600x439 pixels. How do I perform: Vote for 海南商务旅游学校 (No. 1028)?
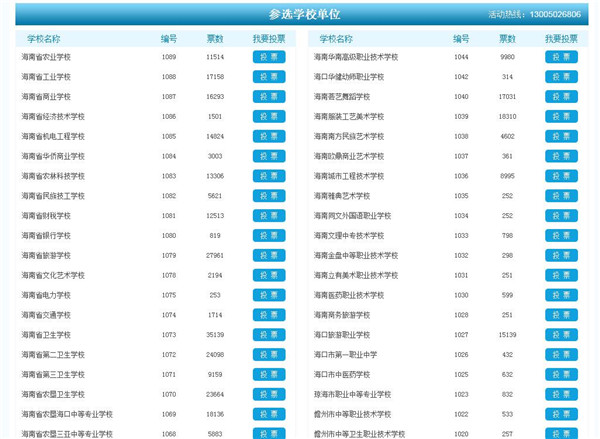[561, 315]
